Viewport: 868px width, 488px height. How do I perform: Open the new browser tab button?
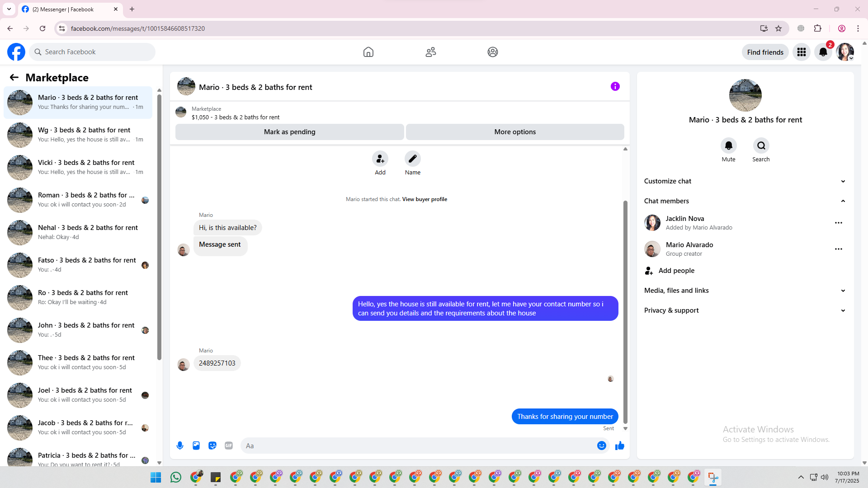click(132, 9)
